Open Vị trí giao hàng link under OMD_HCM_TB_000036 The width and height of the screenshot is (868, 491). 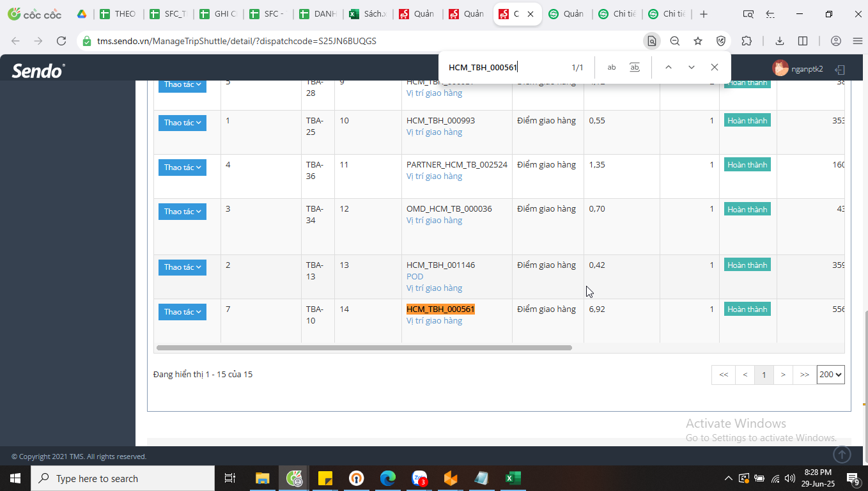434,221
